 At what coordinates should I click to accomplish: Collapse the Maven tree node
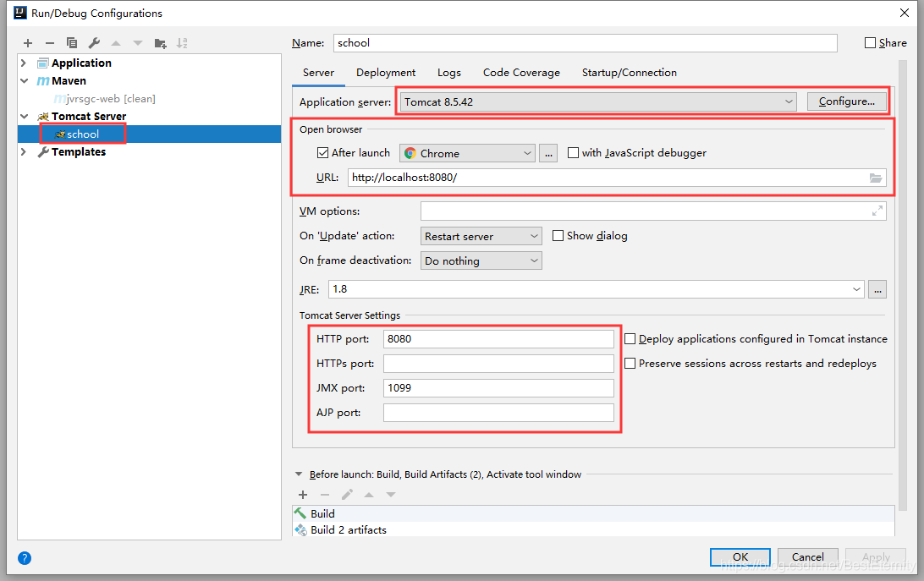[x=24, y=80]
